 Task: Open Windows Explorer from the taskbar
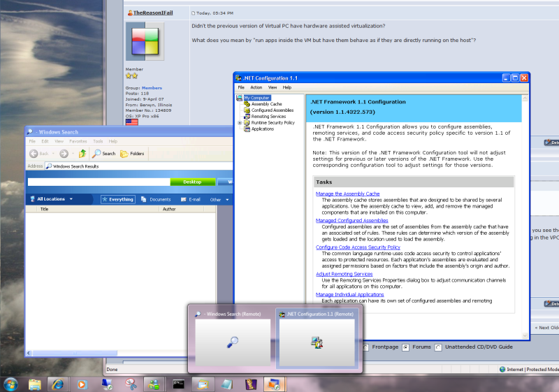tap(34, 384)
